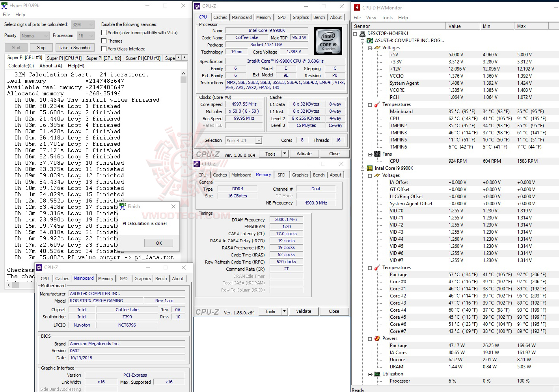Image resolution: width=559 pixels, height=392 pixels.
Task: Click the right tab-scroll arrow in Hyper PI
Action: click(x=184, y=58)
